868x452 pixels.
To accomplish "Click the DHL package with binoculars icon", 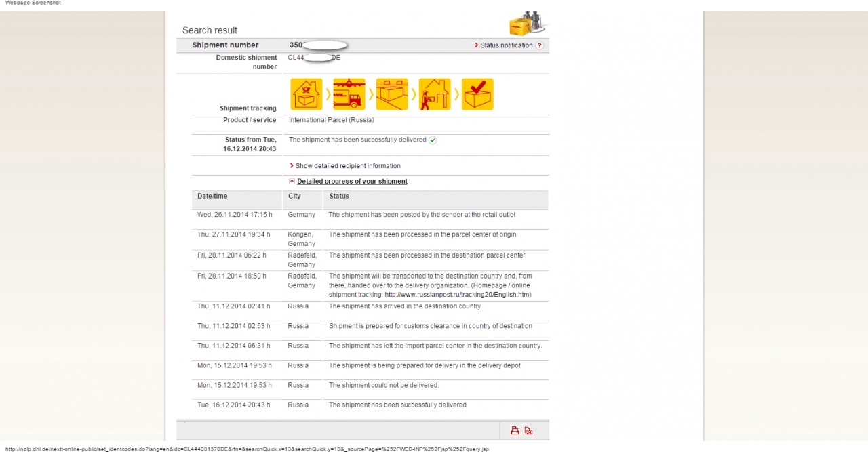I will pyautogui.click(x=527, y=24).
